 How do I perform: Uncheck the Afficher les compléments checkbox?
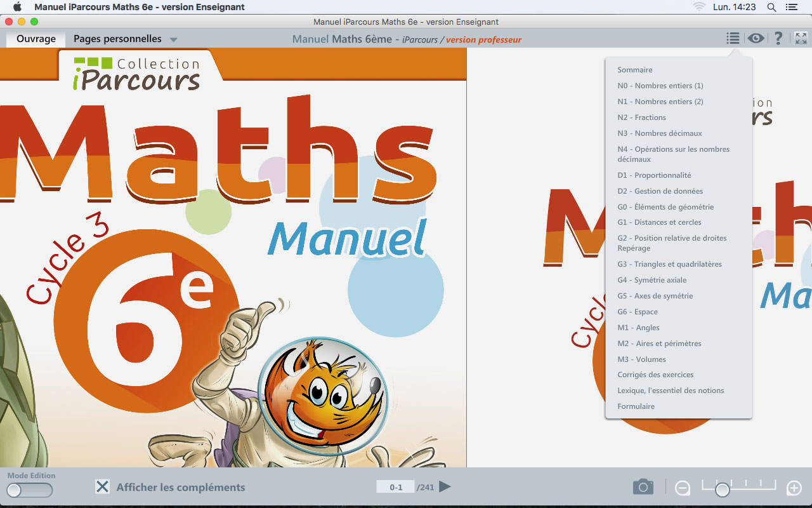(x=102, y=487)
